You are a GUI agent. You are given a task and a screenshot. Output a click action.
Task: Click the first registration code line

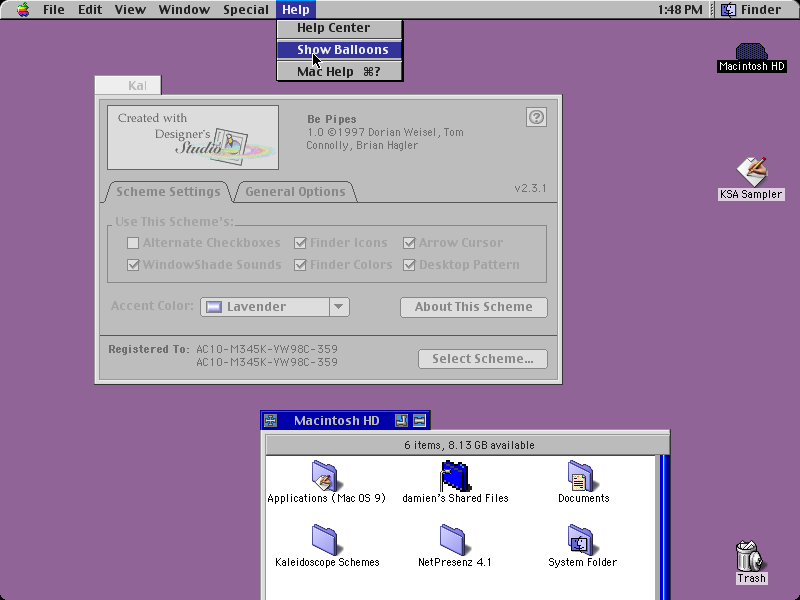(267, 349)
